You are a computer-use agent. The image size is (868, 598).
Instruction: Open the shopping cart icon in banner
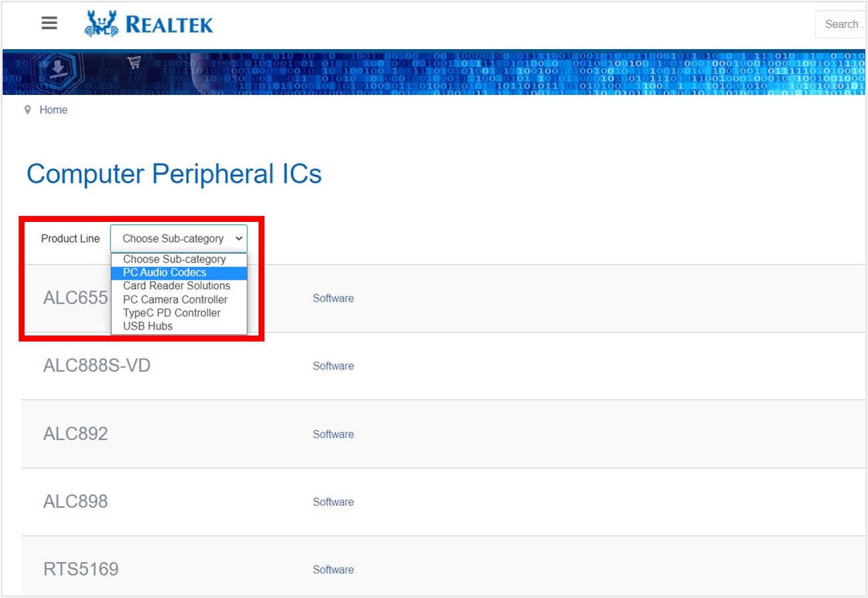coord(134,62)
